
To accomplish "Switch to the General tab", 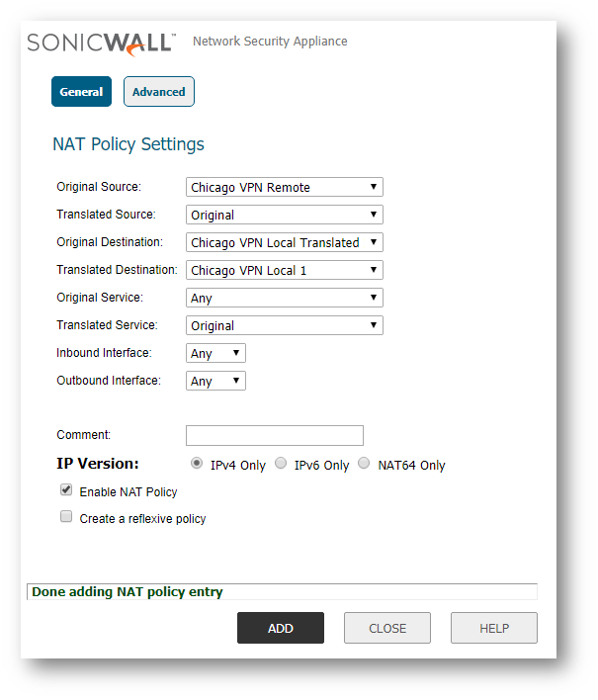I will (81, 92).
